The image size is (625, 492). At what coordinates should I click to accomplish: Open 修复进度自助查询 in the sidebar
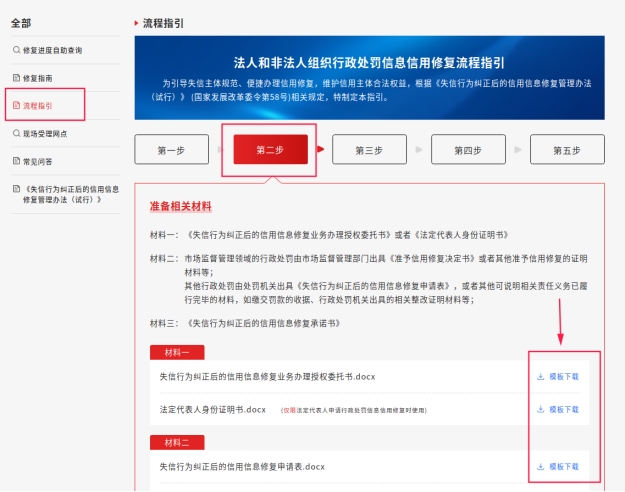(x=52, y=50)
